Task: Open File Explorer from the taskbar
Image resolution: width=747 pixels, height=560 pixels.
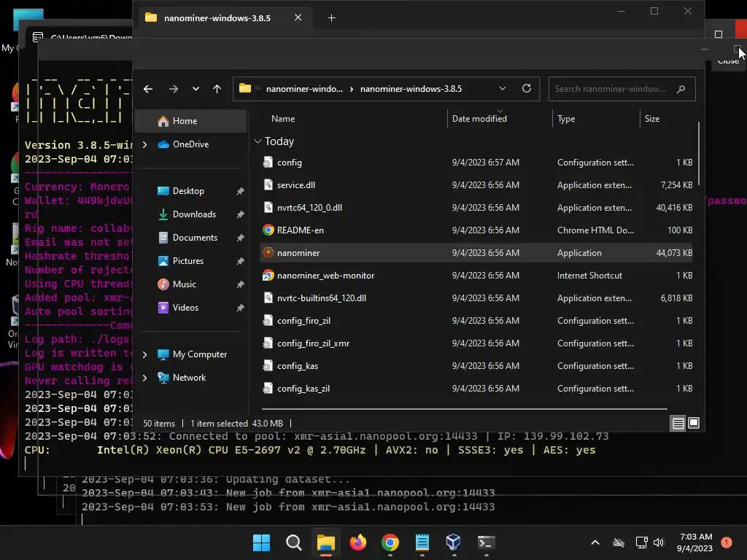Action: click(326, 542)
